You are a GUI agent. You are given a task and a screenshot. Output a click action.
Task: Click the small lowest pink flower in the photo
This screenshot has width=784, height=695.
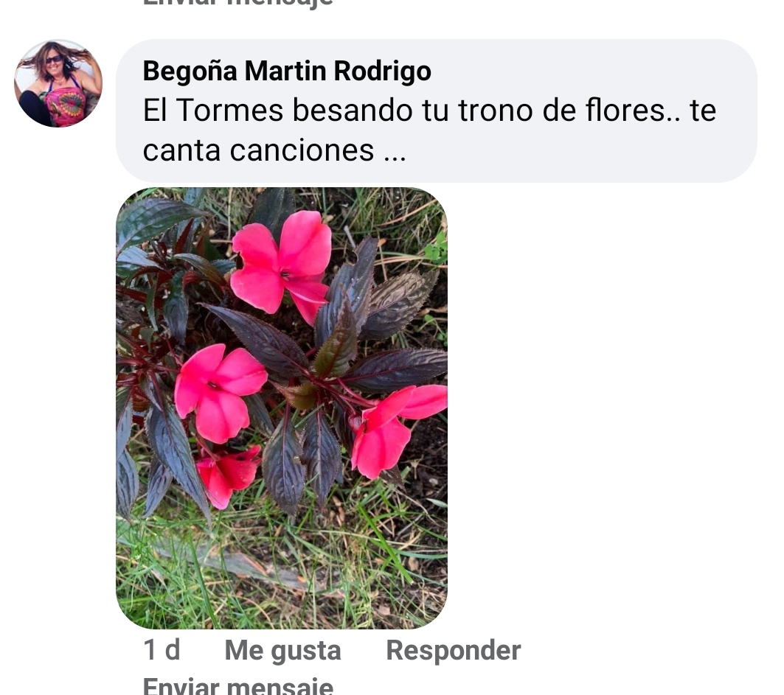click(x=229, y=475)
